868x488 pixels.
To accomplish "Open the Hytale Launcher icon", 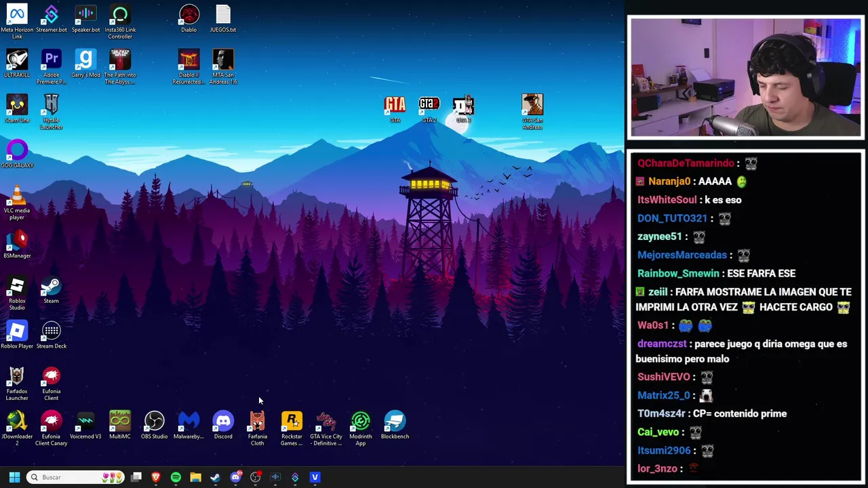I will click(x=51, y=112).
